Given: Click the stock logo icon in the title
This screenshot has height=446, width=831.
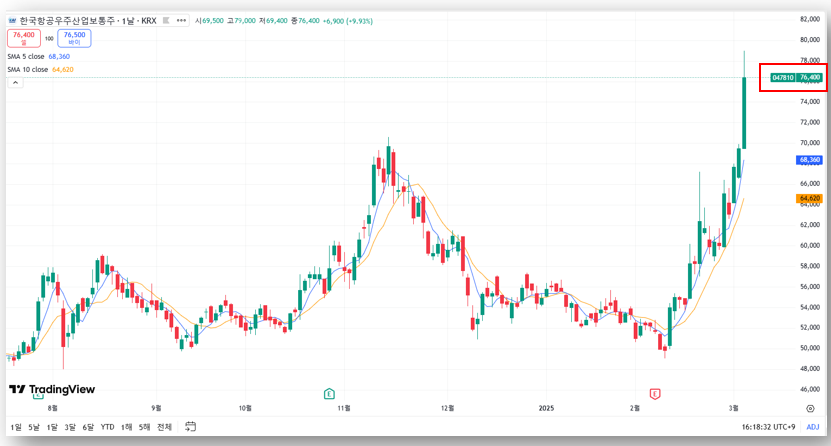Looking at the screenshot, I should (12, 21).
